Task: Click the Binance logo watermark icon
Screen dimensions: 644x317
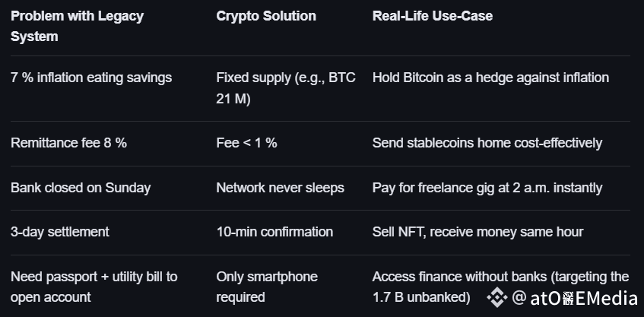Action: [497, 297]
